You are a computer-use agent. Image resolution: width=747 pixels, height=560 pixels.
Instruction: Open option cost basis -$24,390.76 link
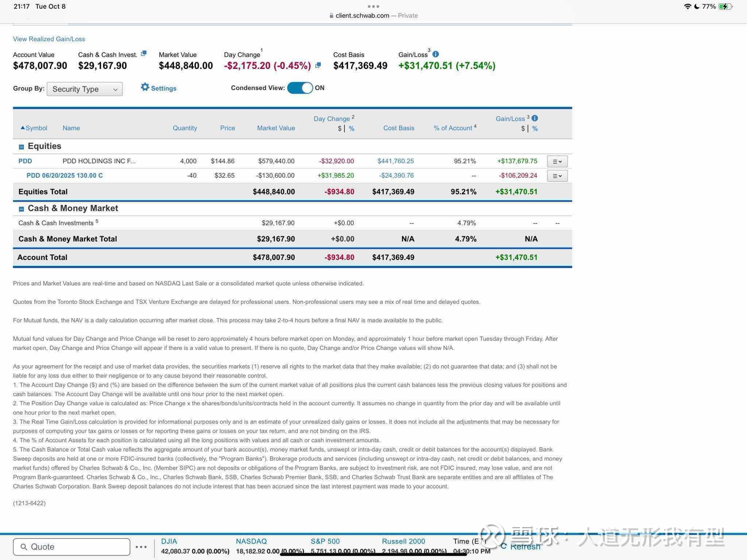coord(396,175)
